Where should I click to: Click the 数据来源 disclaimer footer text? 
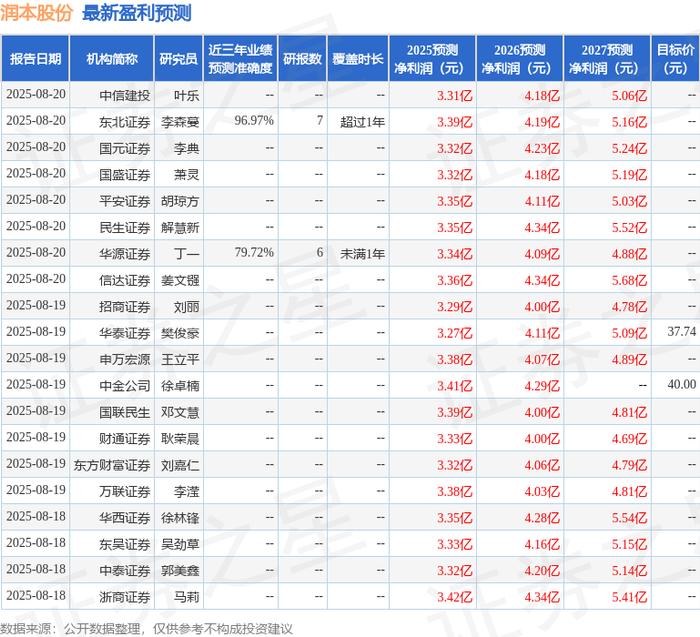point(146,629)
